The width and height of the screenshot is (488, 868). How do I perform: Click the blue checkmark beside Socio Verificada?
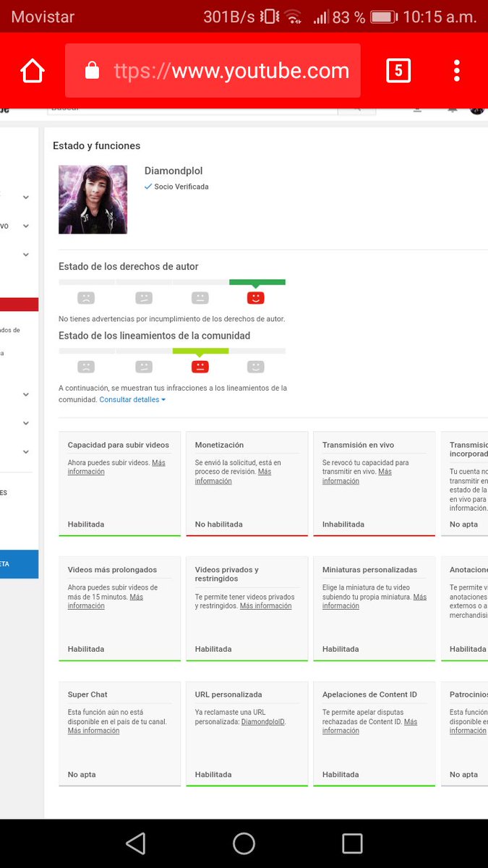coord(148,187)
